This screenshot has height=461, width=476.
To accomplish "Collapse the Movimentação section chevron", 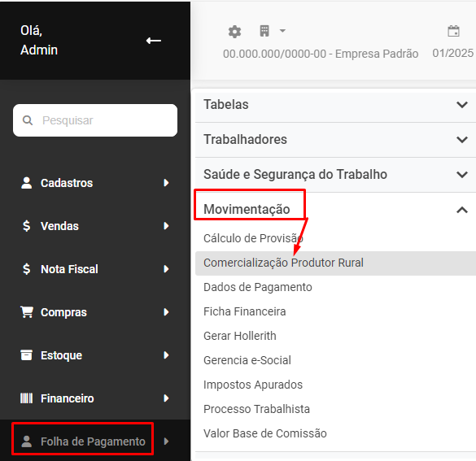I will click(x=462, y=210).
